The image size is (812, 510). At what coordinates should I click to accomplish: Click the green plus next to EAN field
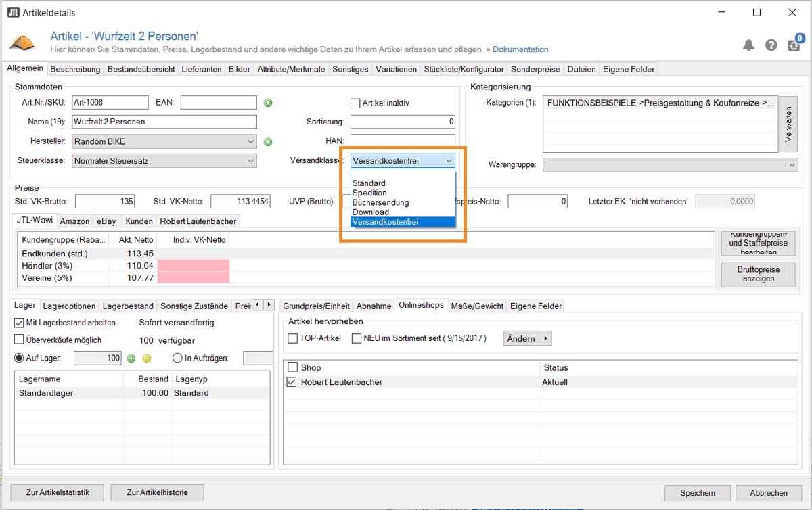pos(268,103)
